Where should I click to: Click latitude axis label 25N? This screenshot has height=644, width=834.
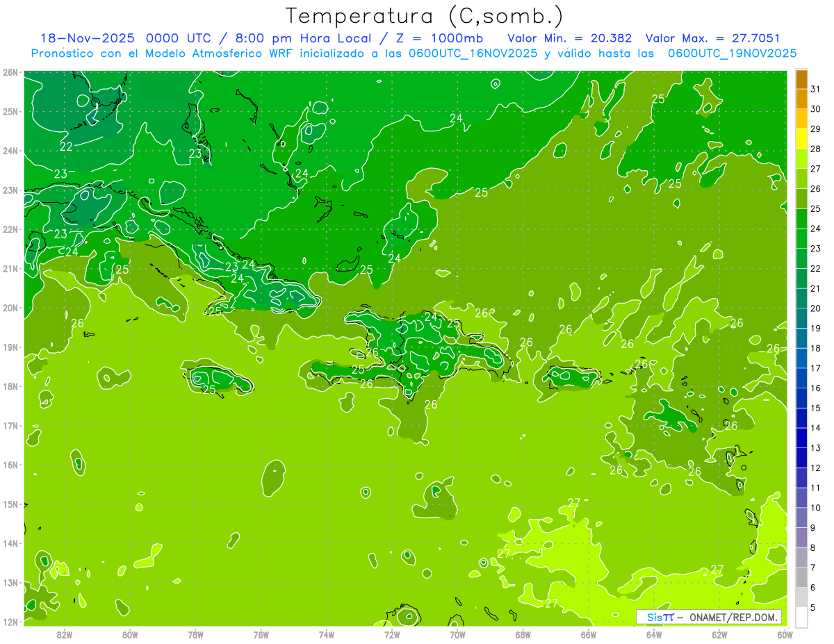coord(10,112)
